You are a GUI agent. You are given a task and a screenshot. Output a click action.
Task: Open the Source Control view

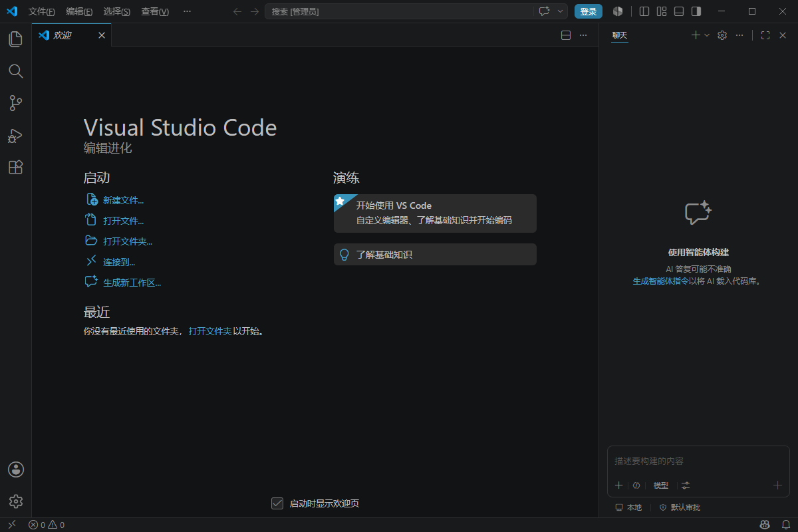16,103
